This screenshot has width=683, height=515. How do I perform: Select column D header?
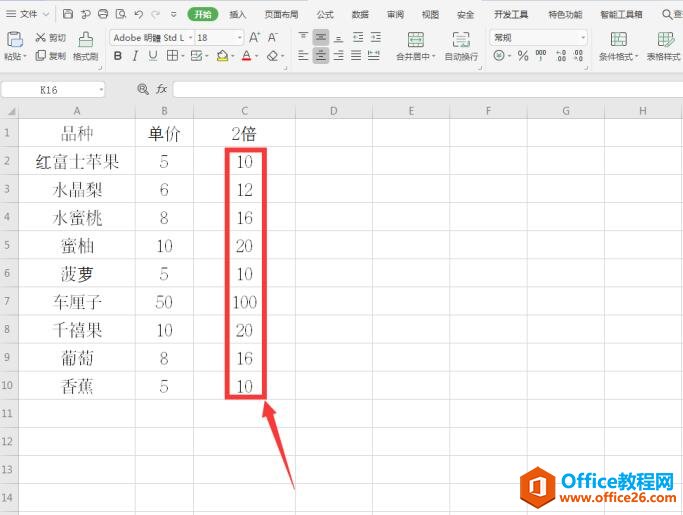pyautogui.click(x=334, y=111)
